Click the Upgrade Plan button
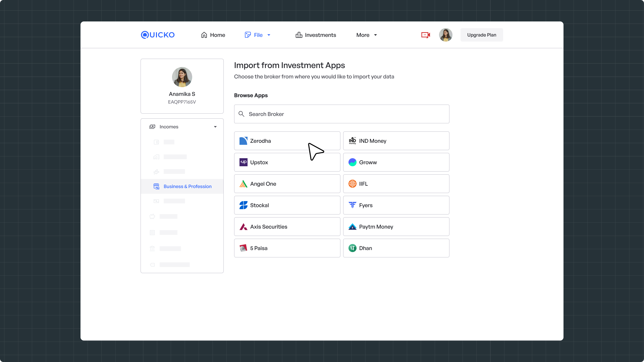The image size is (644, 362). 482,35
